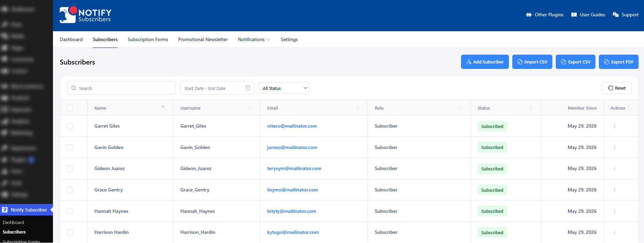Open actions menu for Gideon Juarez
The width and height of the screenshot is (644, 243).
[x=614, y=169]
